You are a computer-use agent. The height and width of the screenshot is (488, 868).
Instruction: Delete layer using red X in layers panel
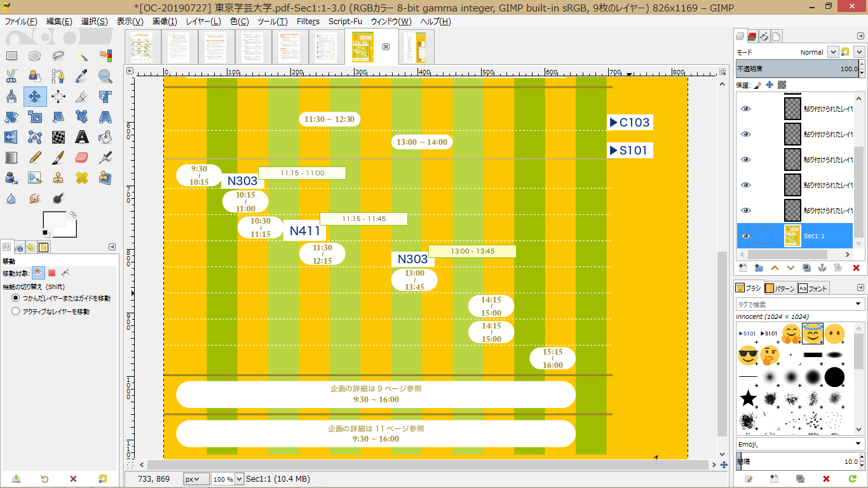point(856,268)
